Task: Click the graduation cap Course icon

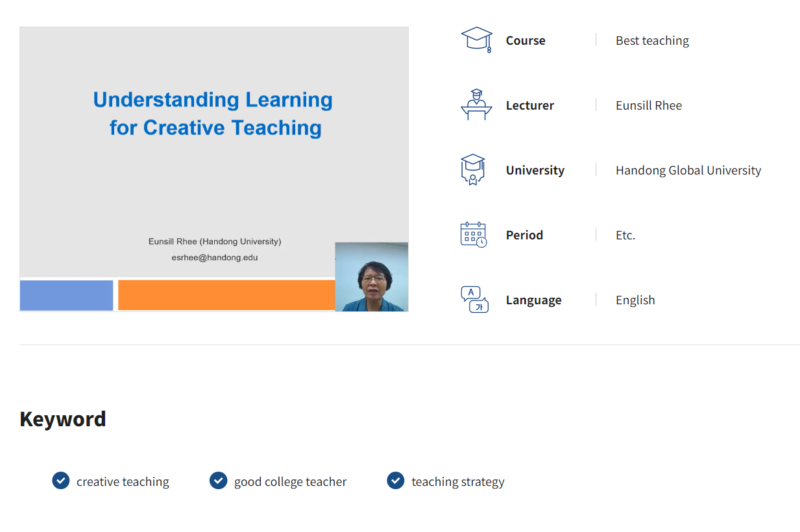Action: click(476, 40)
